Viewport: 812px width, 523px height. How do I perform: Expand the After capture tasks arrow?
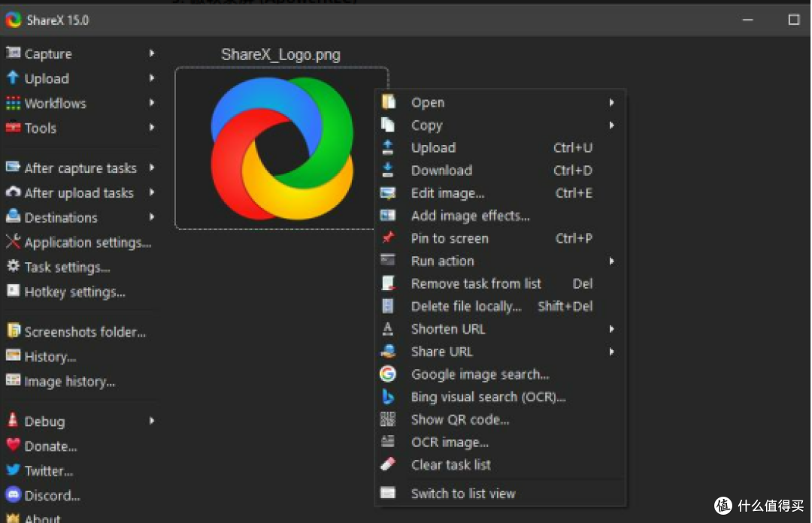[152, 168]
